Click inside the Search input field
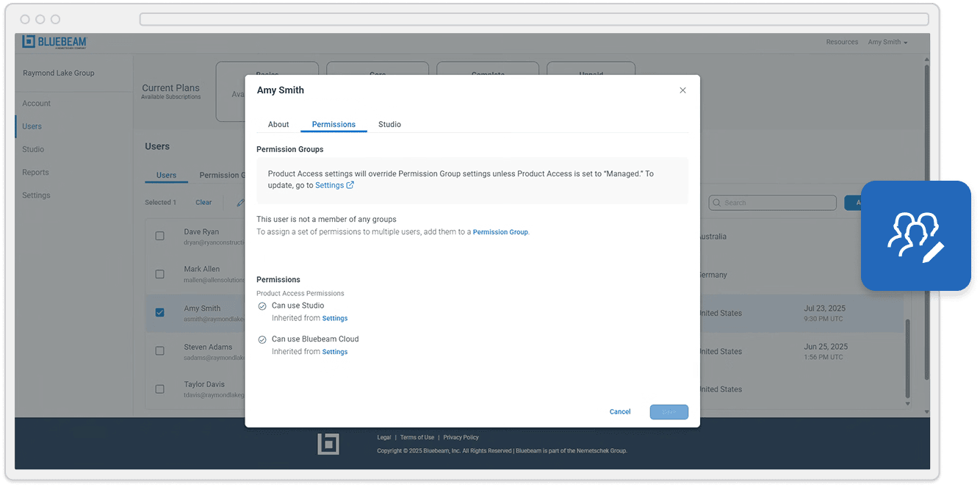980x487 pixels. point(771,202)
